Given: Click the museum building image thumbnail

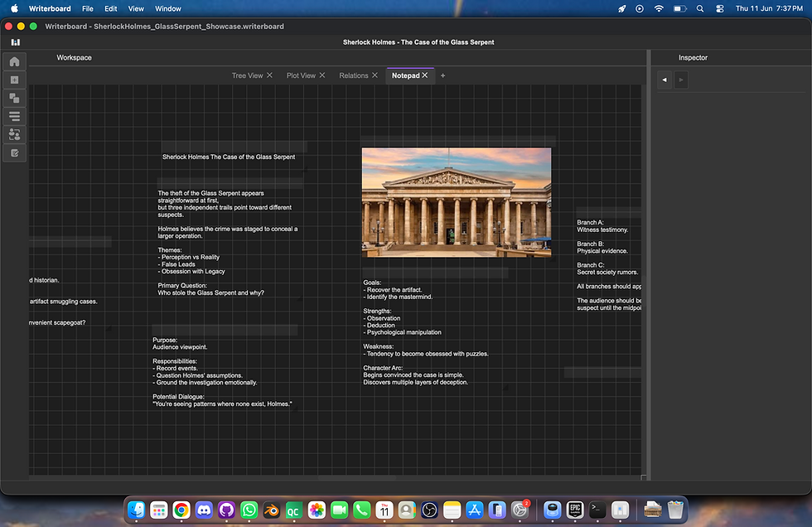Looking at the screenshot, I should [457, 202].
